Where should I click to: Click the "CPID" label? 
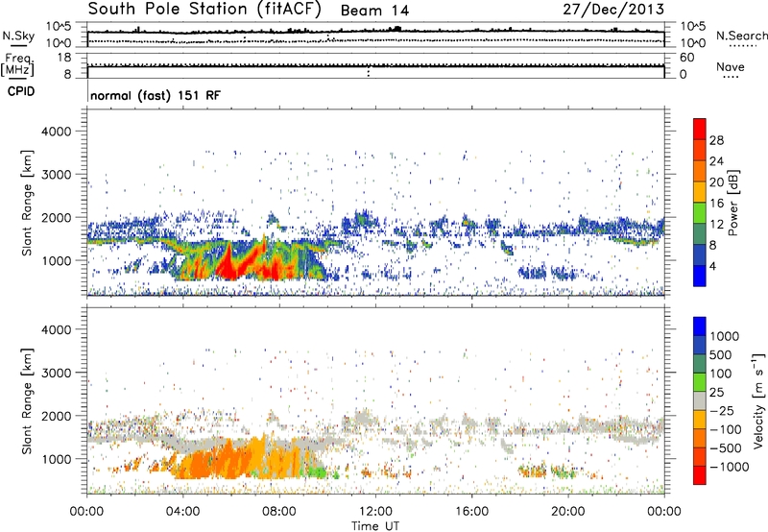tap(21, 91)
